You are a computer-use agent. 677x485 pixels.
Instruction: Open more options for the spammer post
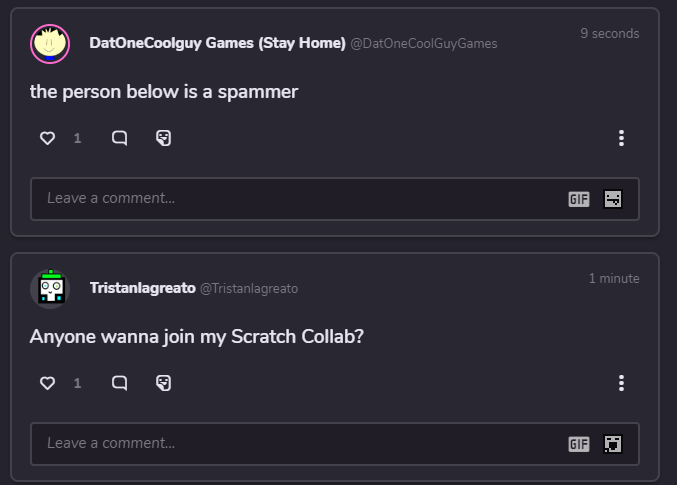click(621, 138)
